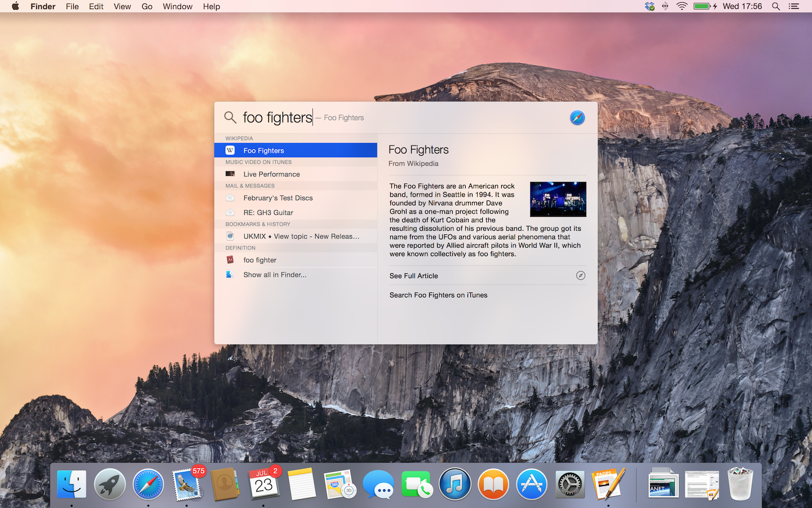Screen dimensions: 812x508
Task: Open Maps app in Dock
Action: click(x=340, y=484)
